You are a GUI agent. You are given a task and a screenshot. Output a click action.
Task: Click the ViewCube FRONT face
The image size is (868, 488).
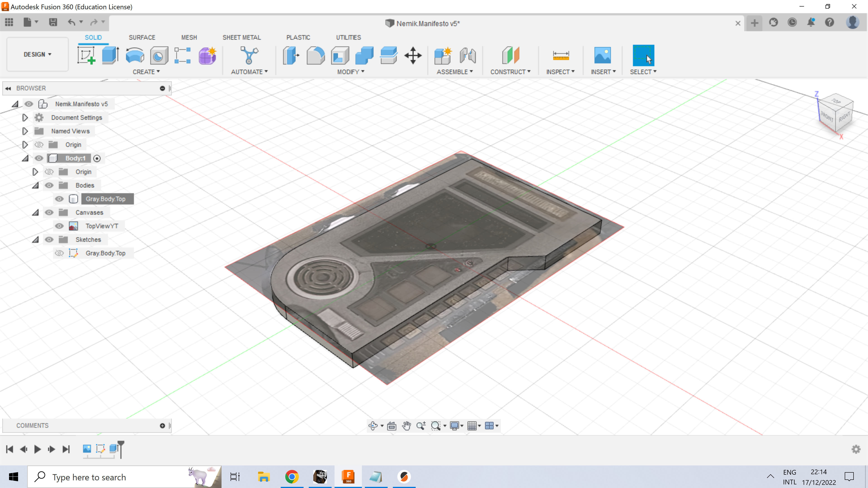(827, 117)
